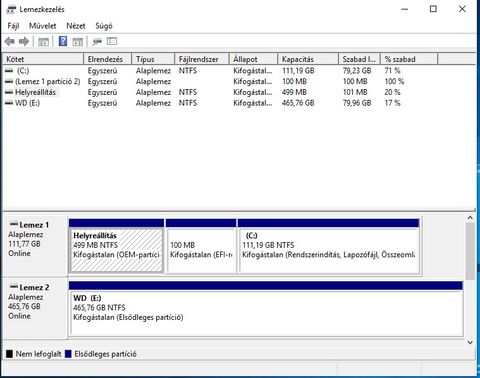Click the 71 % free cell
The width and height of the screenshot is (480, 378).
392,71
